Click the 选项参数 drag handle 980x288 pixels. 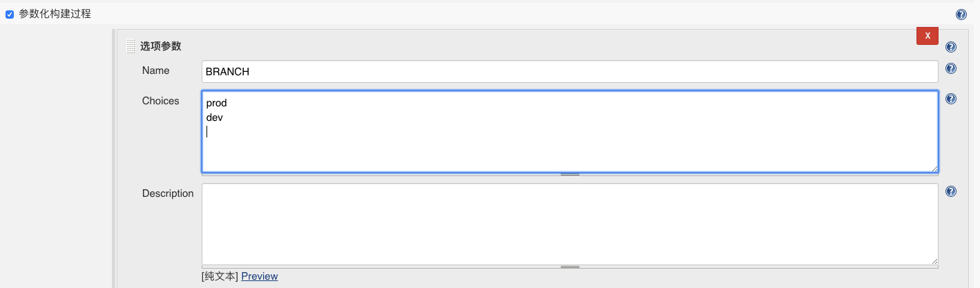tap(131, 46)
